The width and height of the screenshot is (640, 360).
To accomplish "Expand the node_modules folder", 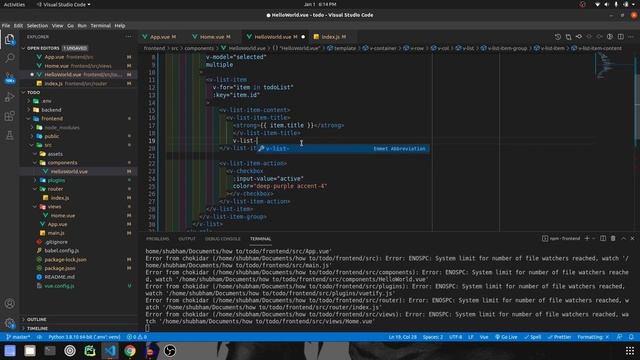I will [x=62, y=127].
